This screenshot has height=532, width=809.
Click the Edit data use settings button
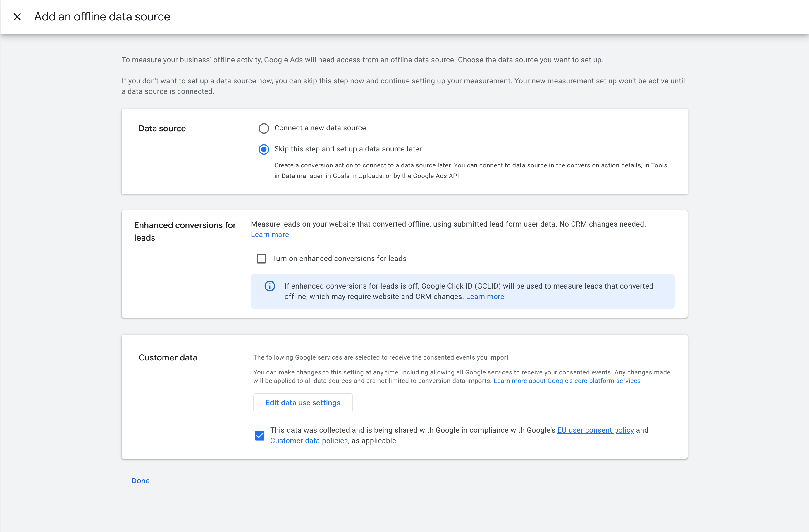pyautogui.click(x=302, y=403)
